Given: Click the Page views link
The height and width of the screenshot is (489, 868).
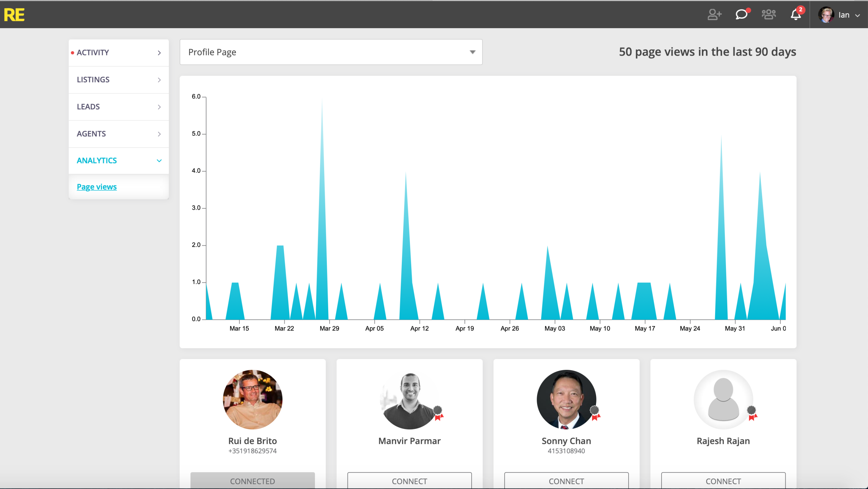Looking at the screenshot, I should [97, 187].
